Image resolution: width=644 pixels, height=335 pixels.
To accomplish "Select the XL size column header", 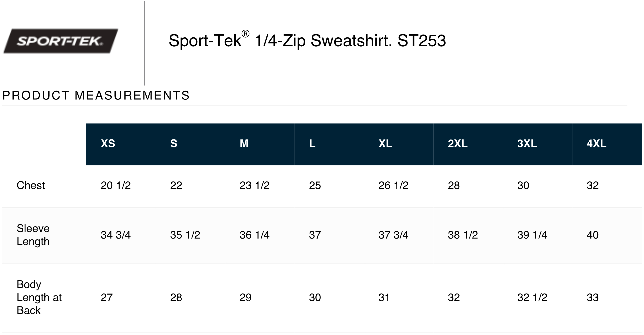I will click(385, 144).
